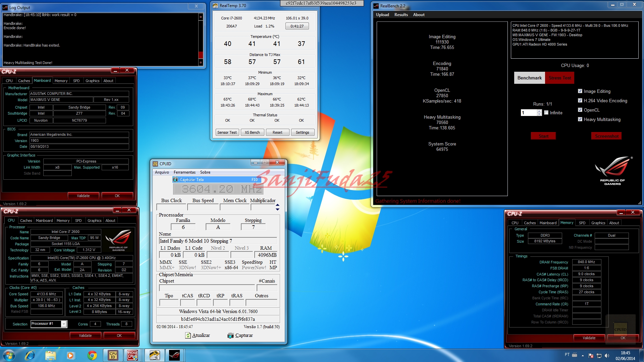Click the volume speaker tray icon
The image size is (644, 362).
pyautogui.click(x=607, y=355)
